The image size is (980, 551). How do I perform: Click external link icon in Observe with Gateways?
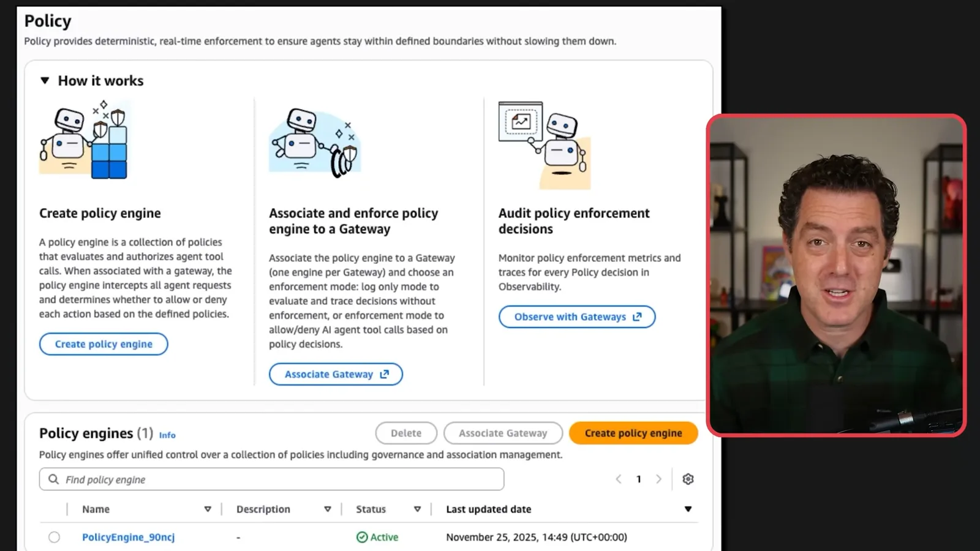(x=637, y=317)
